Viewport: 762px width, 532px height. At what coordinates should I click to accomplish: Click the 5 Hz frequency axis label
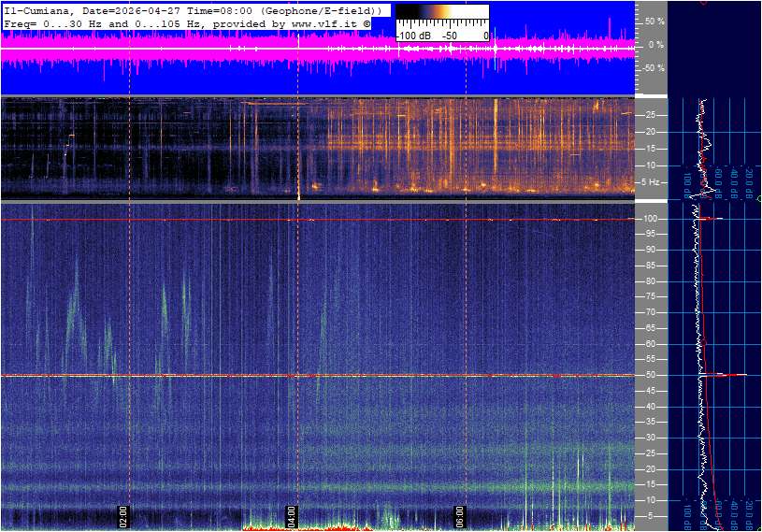click(x=651, y=181)
